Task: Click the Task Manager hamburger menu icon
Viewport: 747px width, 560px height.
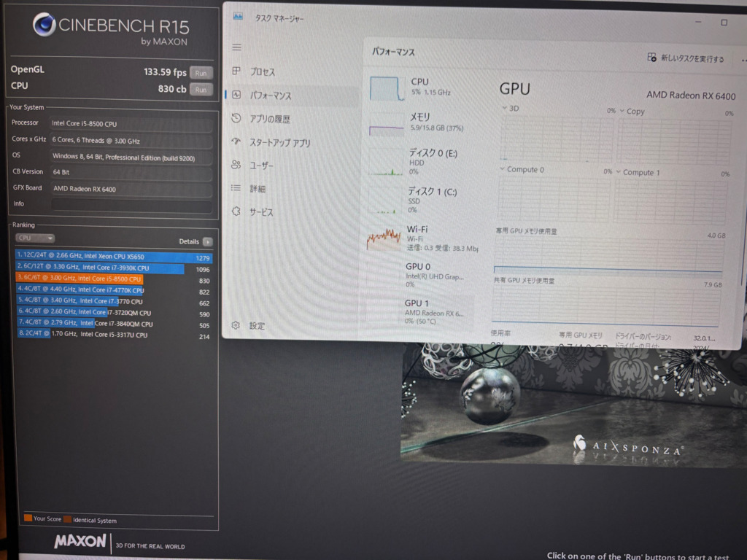Action: 237,47
